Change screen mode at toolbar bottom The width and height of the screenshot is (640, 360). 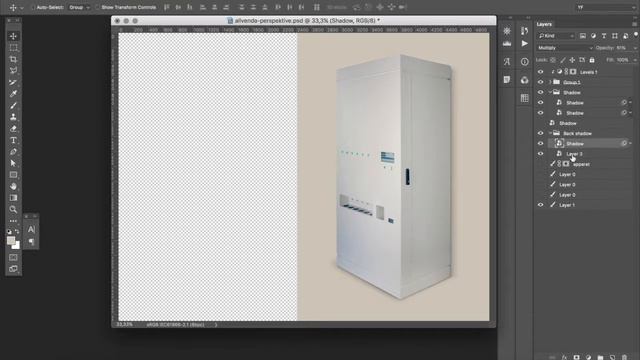point(13,269)
